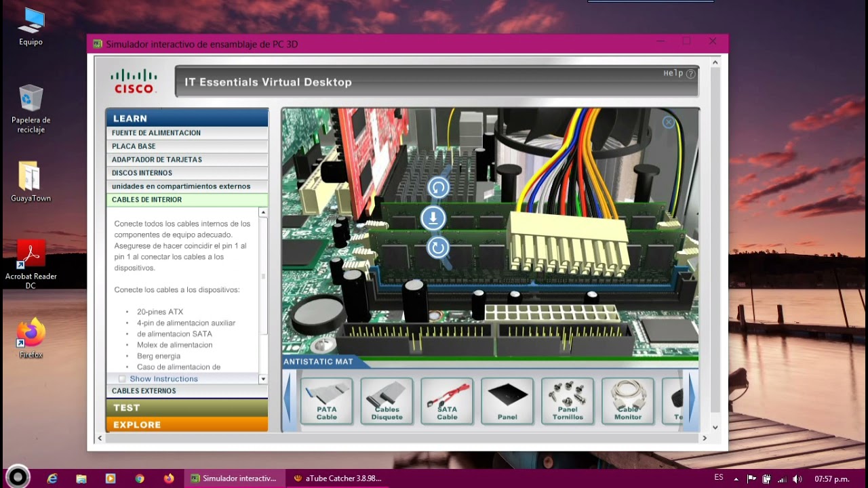Click the power/battery plug tray icon
This screenshot has width=868, height=488.
(x=766, y=479)
